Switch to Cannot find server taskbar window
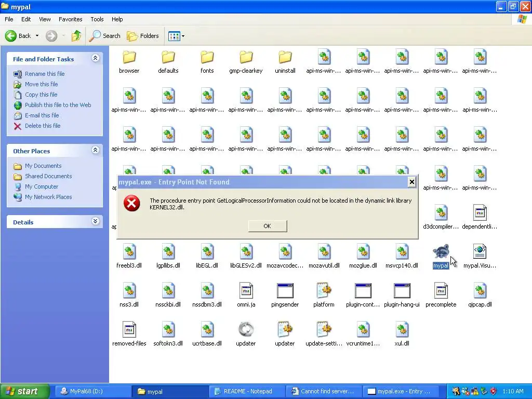 [x=323, y=391]
